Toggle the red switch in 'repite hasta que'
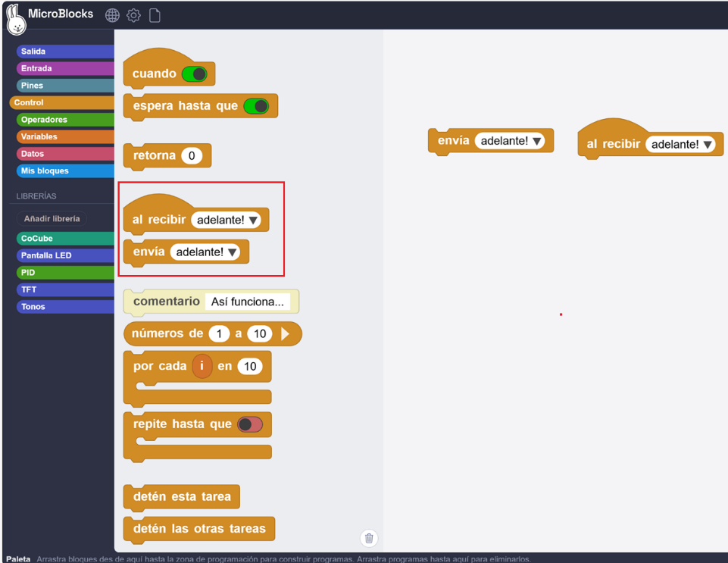This screenshot has height=563, width=728. click(x=250, y=424)
